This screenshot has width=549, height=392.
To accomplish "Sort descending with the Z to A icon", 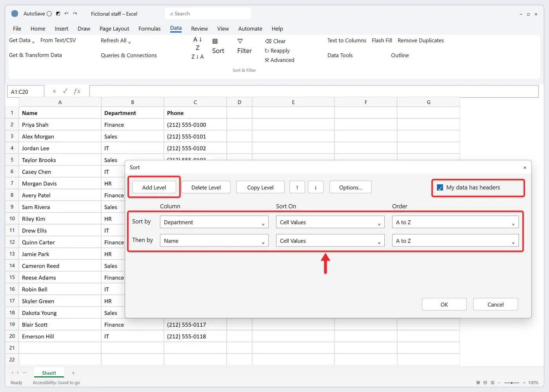I will (198, 57).
